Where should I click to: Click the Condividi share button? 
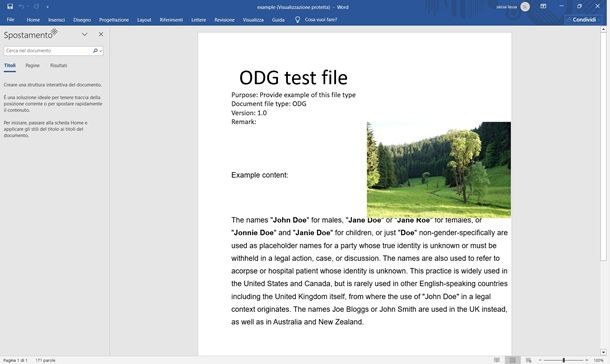tap(582, 19)
